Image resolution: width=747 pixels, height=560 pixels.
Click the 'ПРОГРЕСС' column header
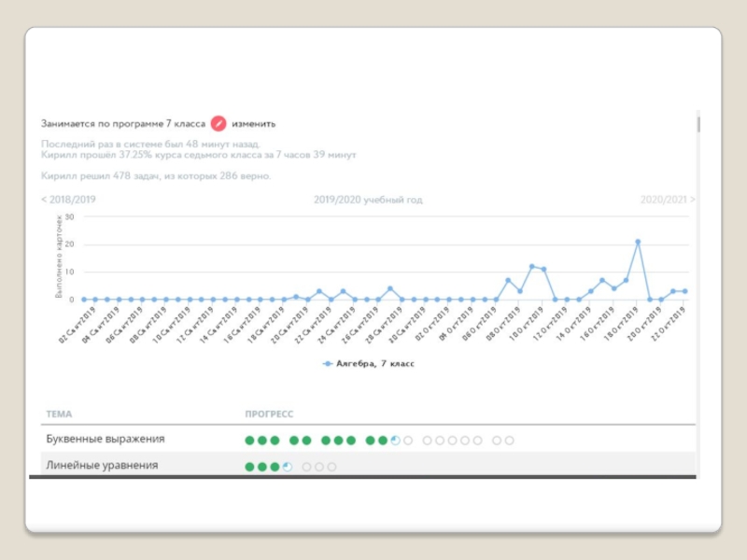(x=269, y=413)
